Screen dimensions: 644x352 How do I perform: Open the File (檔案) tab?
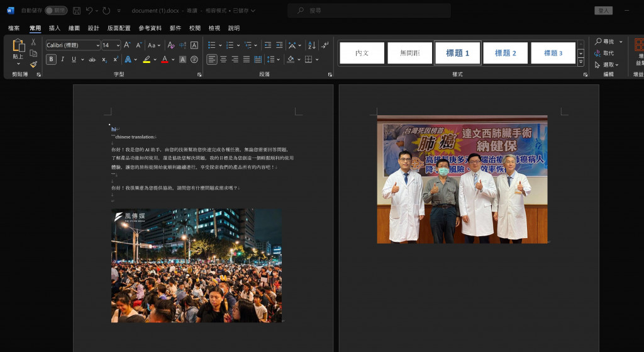14,28
